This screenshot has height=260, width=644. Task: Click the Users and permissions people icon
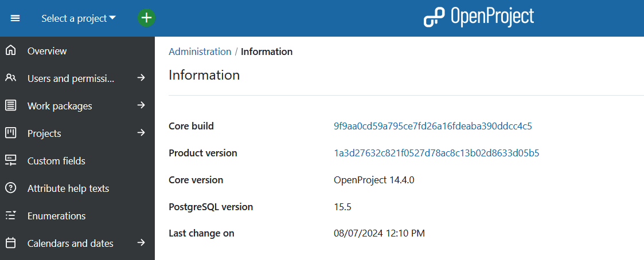pyautogui.click(x=10, y=78)
